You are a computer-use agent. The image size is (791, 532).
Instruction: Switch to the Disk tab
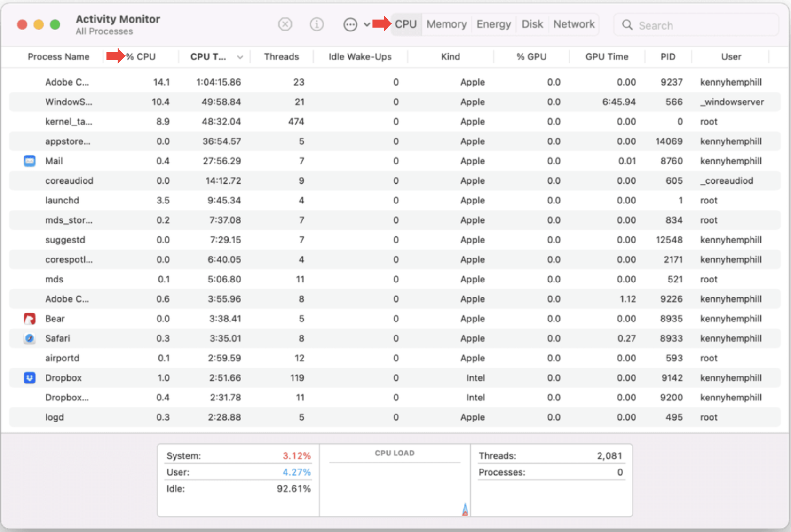[x=532, y=24]
